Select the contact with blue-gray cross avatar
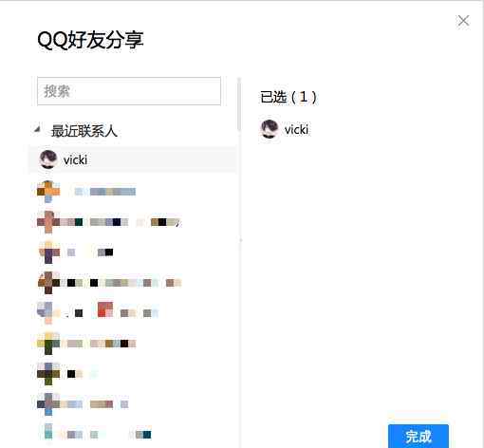The width and height of the screenshot is (484, 448). click(x=133, y=404)
